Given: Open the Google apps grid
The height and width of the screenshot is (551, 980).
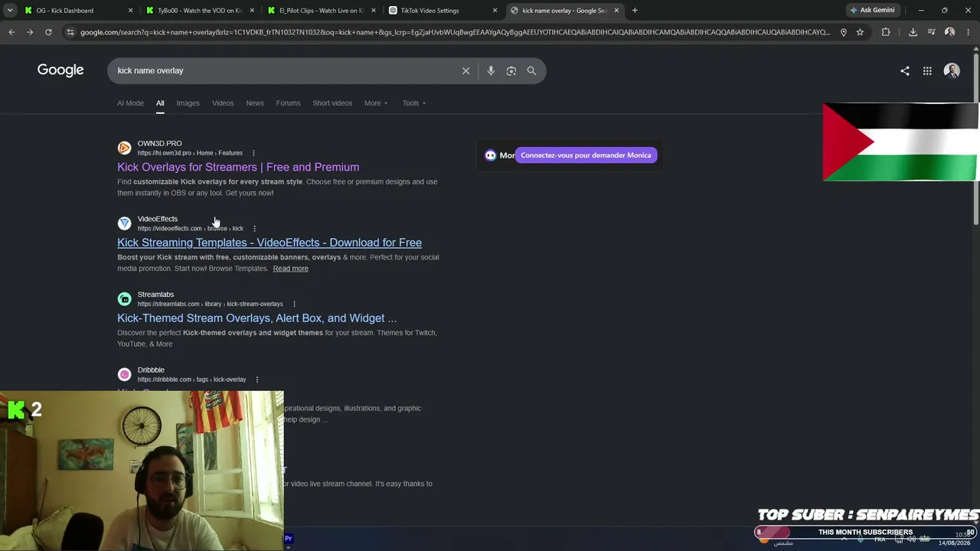Looking at the screenshot, I should (927, 70).
